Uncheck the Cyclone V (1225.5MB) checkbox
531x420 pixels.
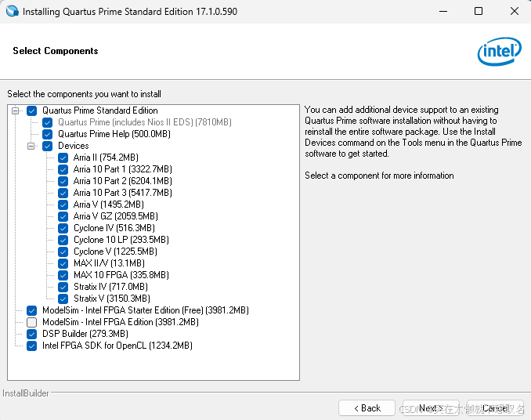point(63,252)
